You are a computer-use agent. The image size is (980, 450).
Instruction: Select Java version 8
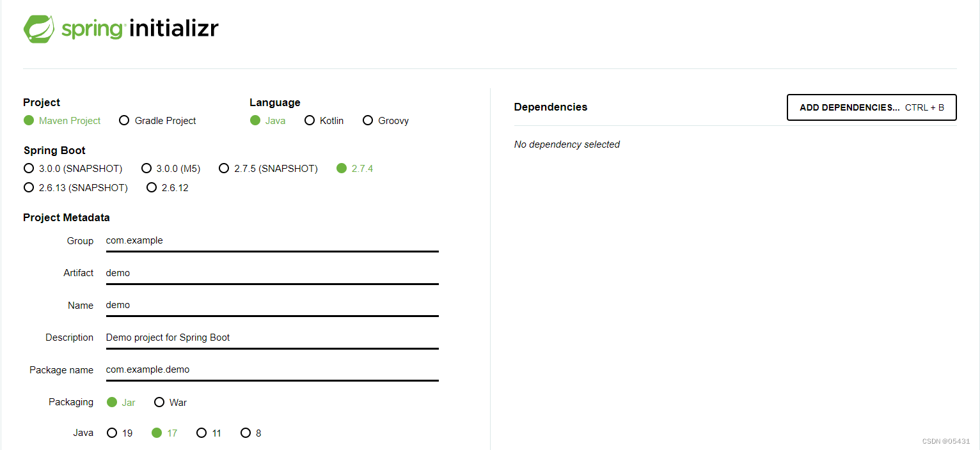pos(251,433)
